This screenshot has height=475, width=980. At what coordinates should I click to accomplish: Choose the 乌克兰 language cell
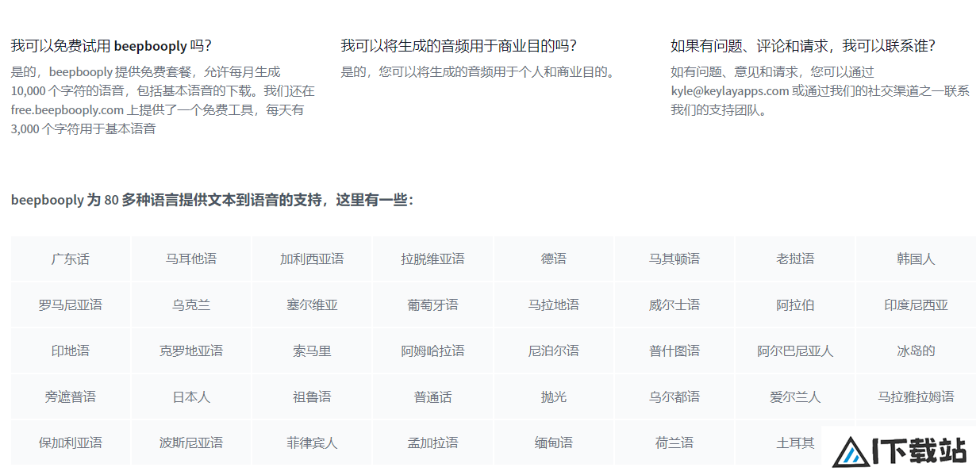(191, 305)
